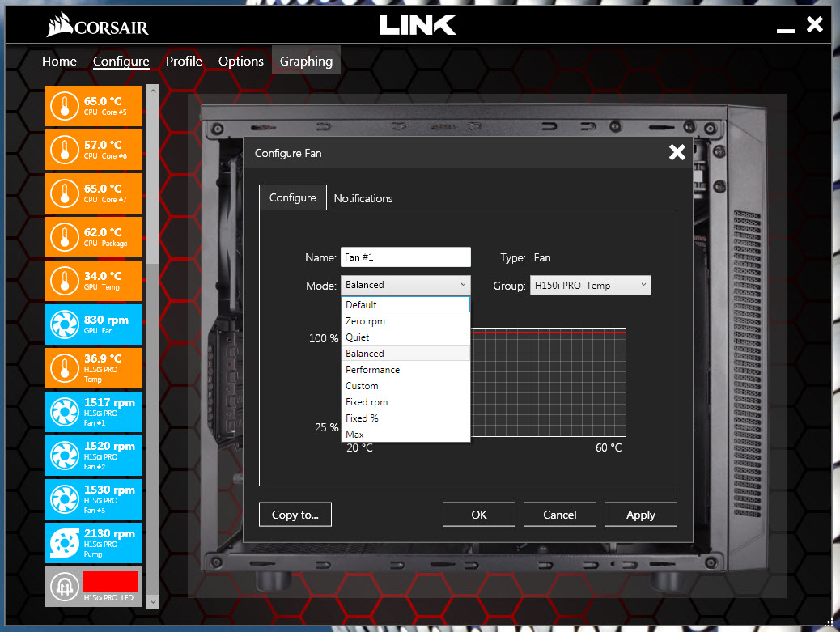Switch to the Notifications tab in dialog
Screen dimensions: 840x632
363,198
